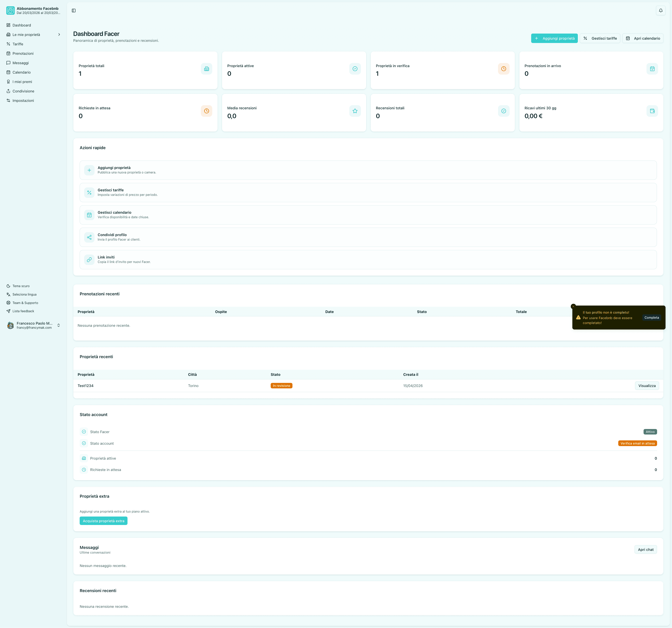672x628 pixels.
Task: Click the Richieste in attesa clock icon
Action: (x=207, y=111)
